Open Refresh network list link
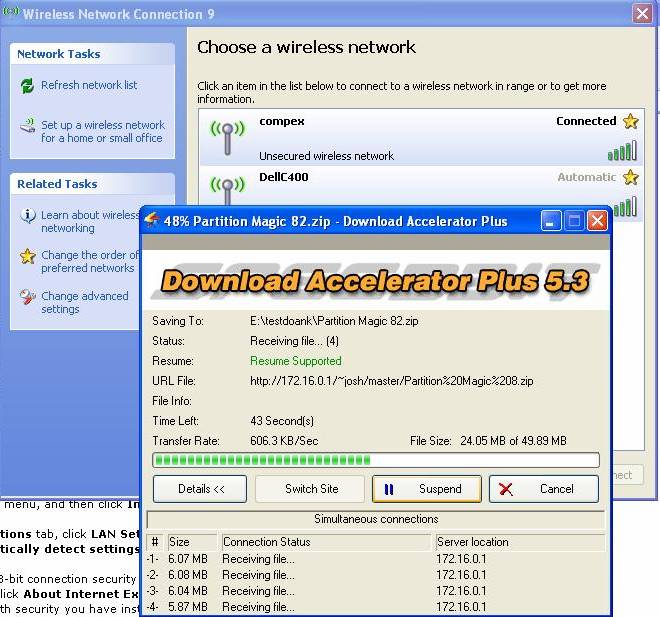Screen dimensions: 660x617 89,85
